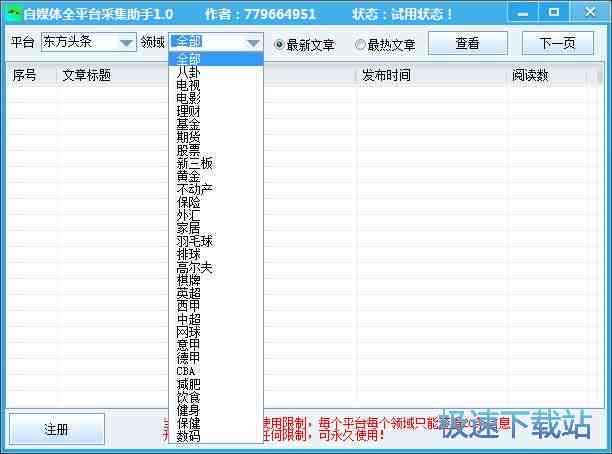Sort by the 阅读数 column header
The image size is (612, 454).
coord(547,75)
